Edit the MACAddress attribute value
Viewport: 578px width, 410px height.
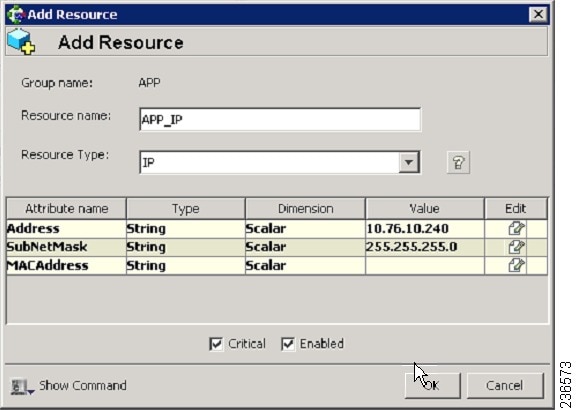point(516,265)
